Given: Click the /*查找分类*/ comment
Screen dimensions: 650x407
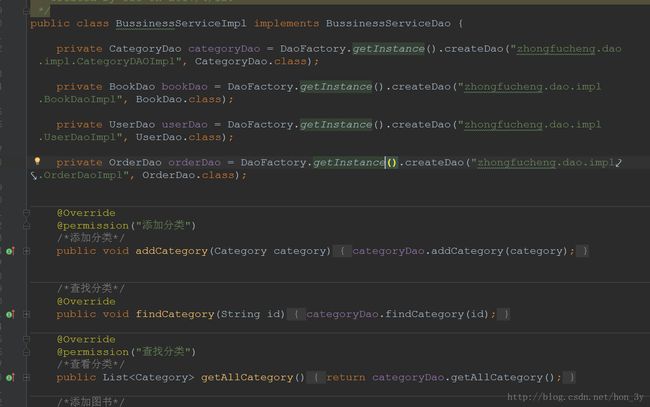Looking at the screenshot, I should (x=91, y=288).
